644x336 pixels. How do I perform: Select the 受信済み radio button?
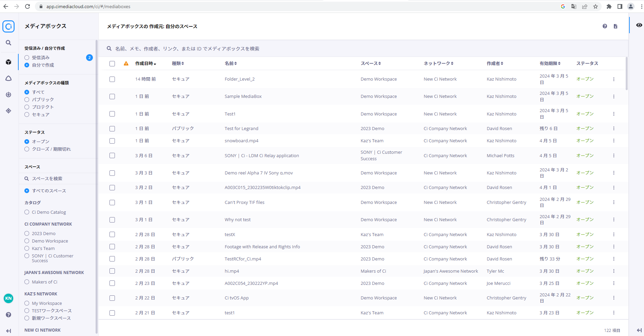click(x=27, y=58)
